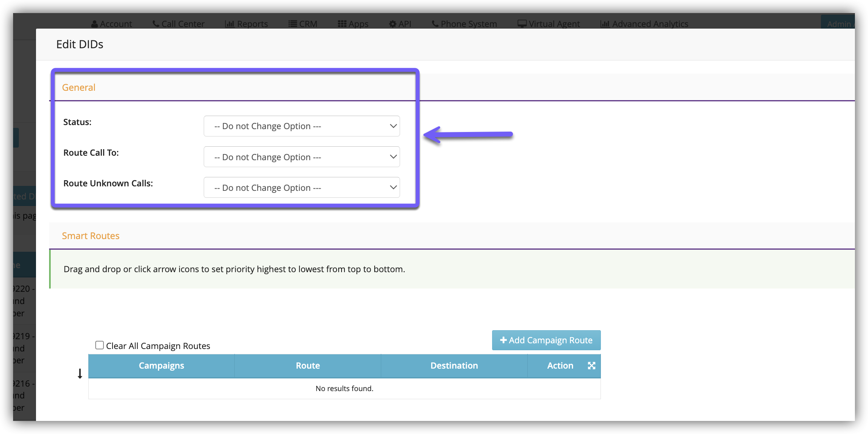Click the Call Center phone icon
Image resolution: width=868 pixels, height=434 pixels.
[156, 24]
